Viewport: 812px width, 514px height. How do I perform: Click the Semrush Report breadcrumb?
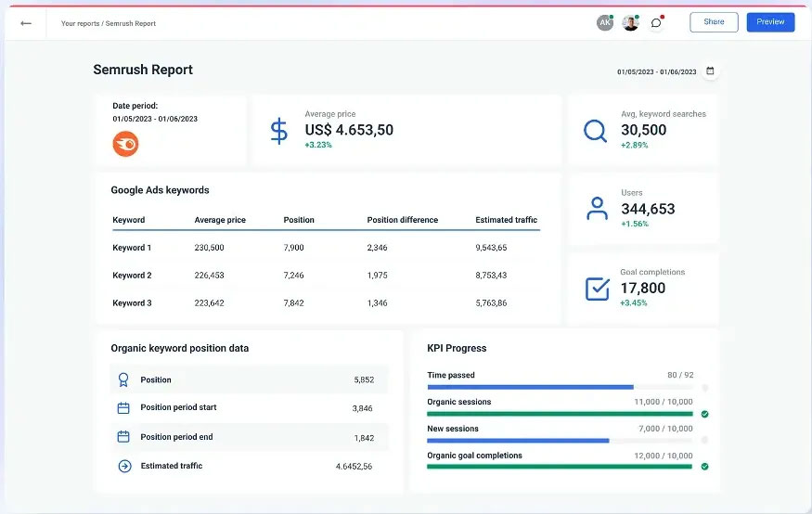(x=131, y=23)
